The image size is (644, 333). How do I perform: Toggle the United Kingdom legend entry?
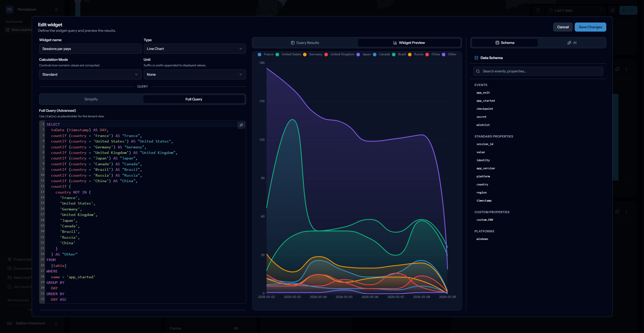(340, 54)
